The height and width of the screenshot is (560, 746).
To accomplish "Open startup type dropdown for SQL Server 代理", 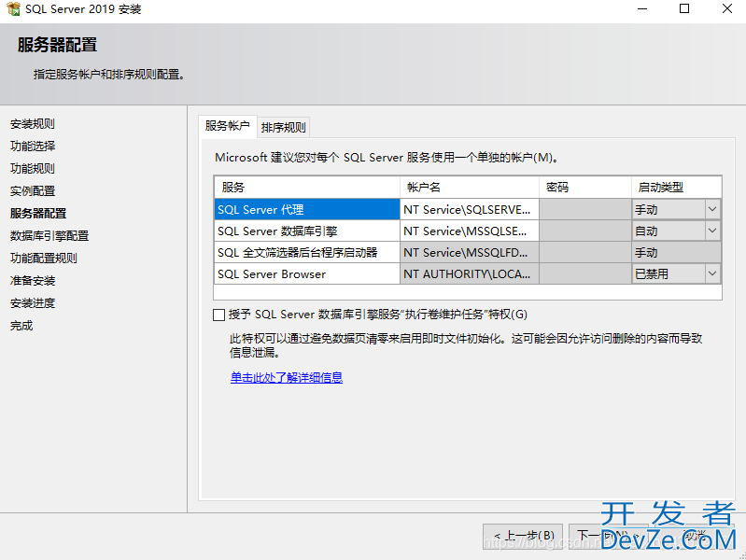I will click(711, 209).
